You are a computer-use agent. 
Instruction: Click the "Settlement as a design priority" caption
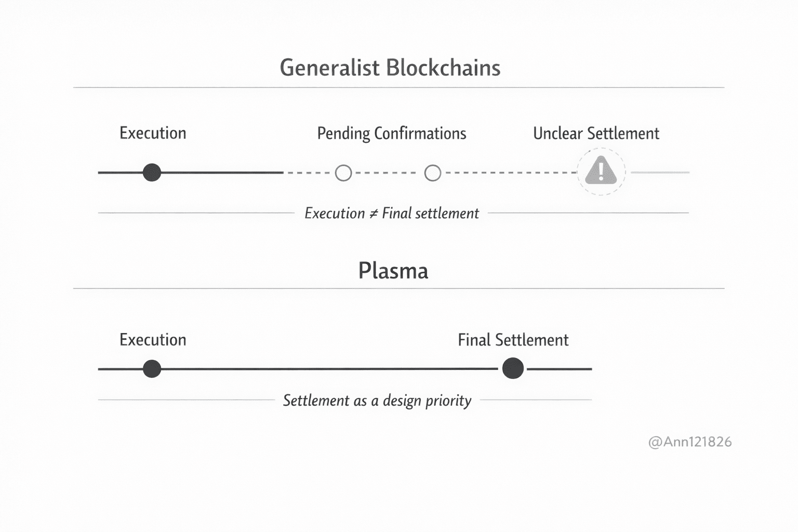click(x=377, y=401)
